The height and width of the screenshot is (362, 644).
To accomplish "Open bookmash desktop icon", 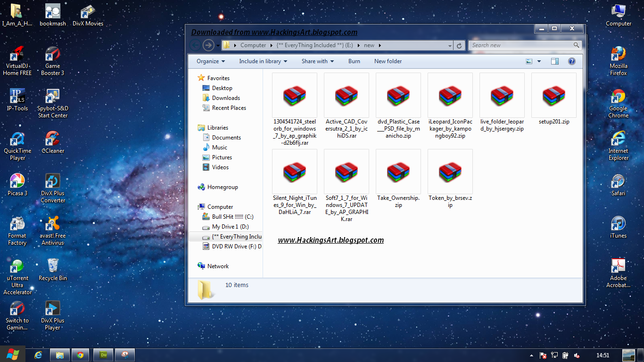I will tap(52, 15).
